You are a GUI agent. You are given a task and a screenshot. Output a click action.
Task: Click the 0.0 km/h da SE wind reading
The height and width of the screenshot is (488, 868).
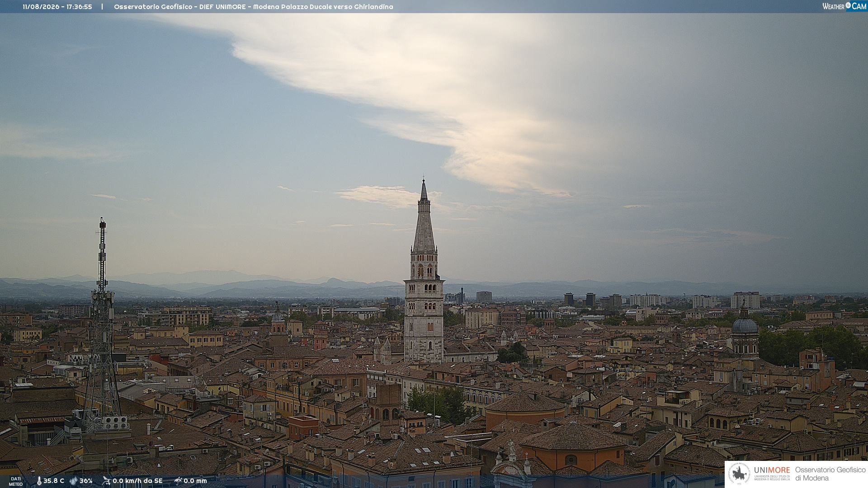(x=137, y=481)
